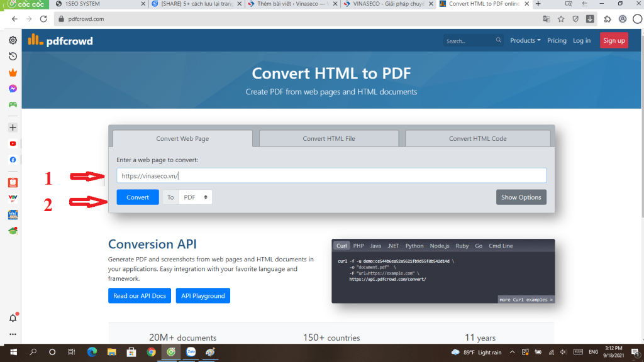
Task: Click the search magnifier icon in pdfcrowd header
Action: 499,40
